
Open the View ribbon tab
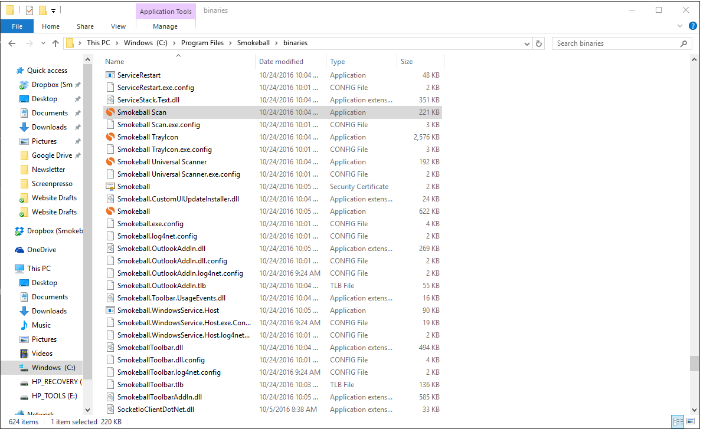tap(119, 27)
